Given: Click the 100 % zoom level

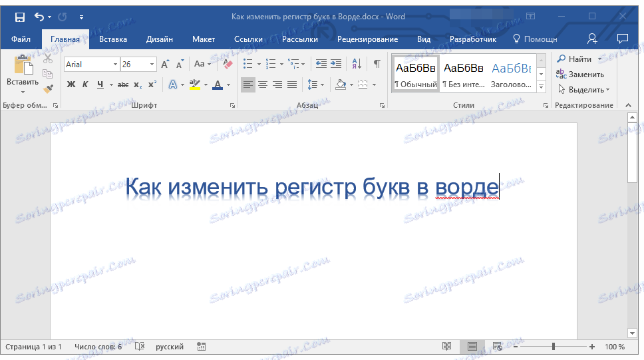Looking at the screenshot, I should pos(615,347).
